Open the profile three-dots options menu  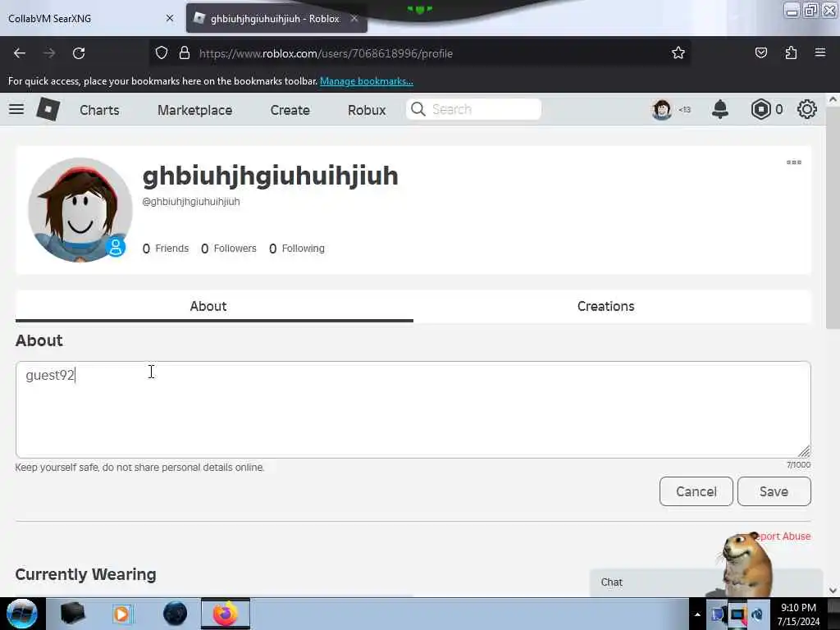794,162
